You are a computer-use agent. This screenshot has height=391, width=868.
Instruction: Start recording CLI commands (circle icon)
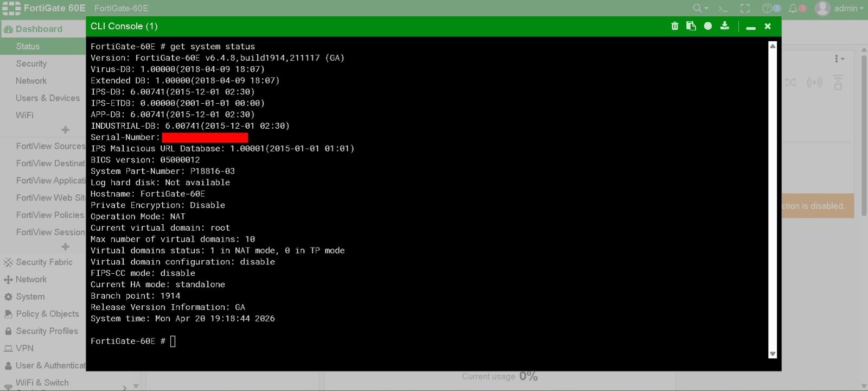pos(708,26)
